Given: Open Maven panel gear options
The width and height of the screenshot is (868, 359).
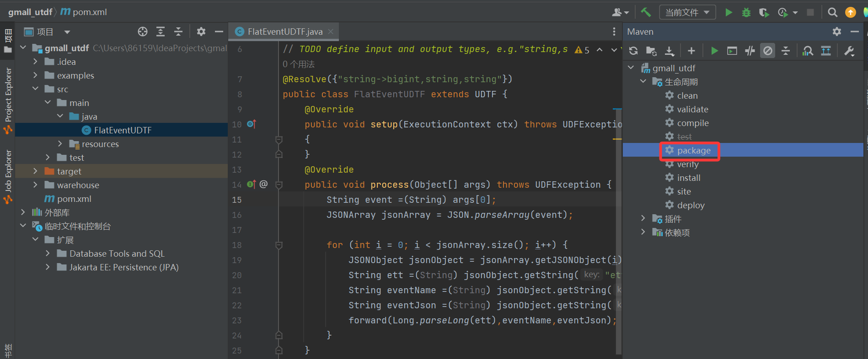Looking at the screenshot, I should (837, 32).
